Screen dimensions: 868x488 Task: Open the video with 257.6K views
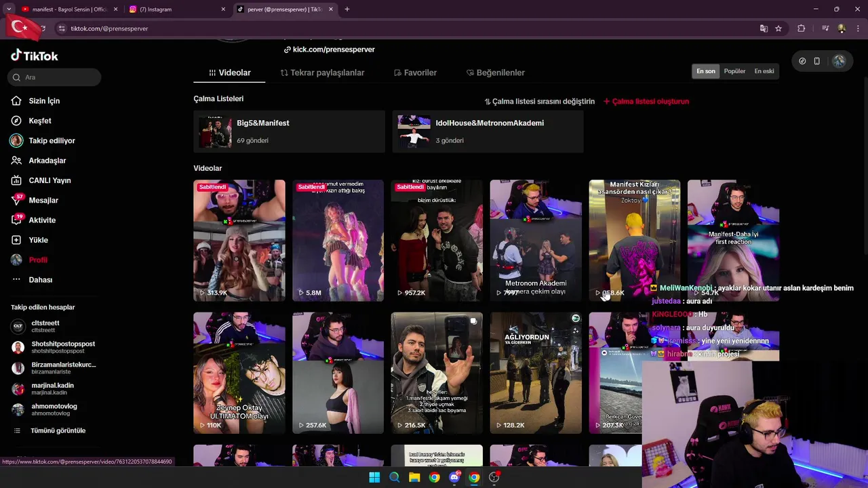[x=338, y=373]
